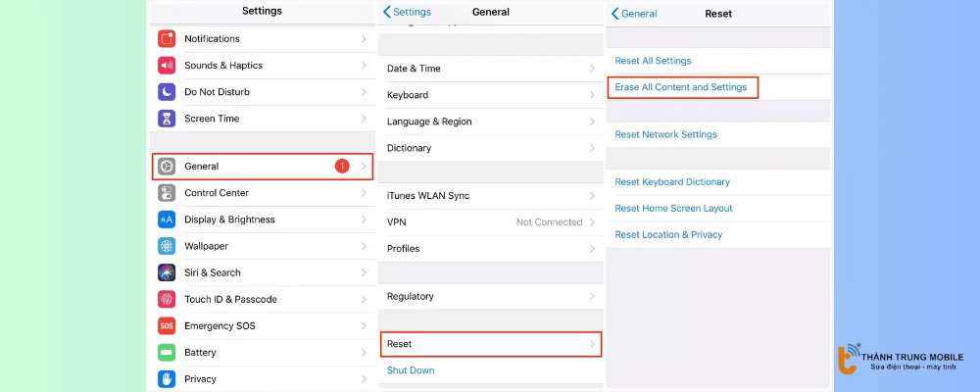Tap the Sounds & Haptics speaker icon
Screen dimensions: 980x392
coord(167,65)
